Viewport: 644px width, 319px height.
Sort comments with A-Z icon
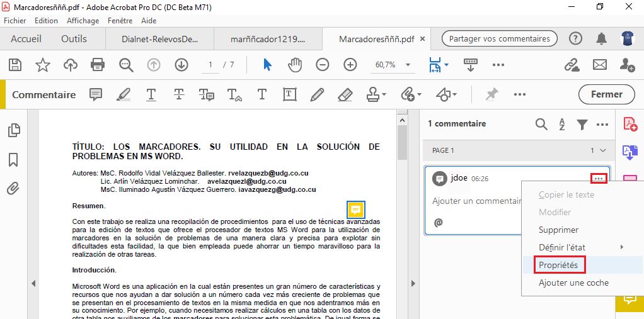coord(561,124)
